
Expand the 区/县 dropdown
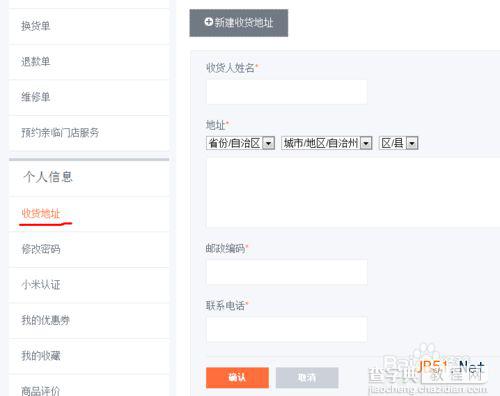(398, 143)
